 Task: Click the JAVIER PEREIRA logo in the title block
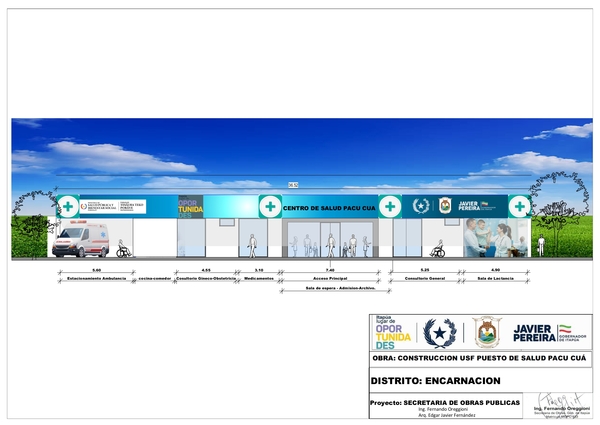tap(549, 333)
